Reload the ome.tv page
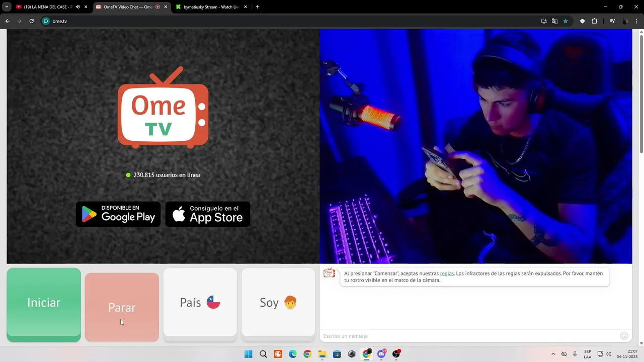This screenshot has width=644, height=362. tap(31, 21)
